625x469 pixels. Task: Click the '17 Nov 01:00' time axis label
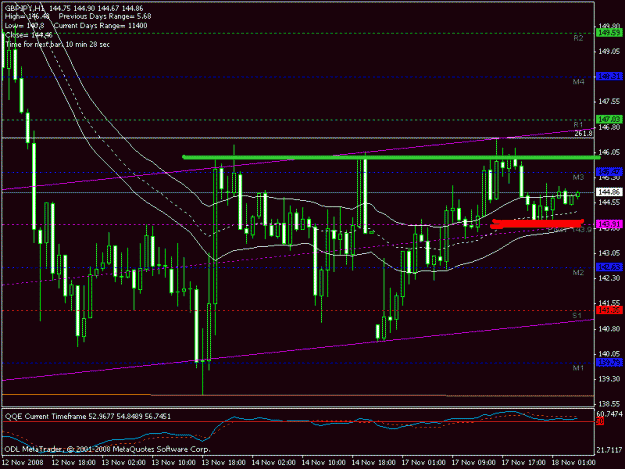click(424, 463)
